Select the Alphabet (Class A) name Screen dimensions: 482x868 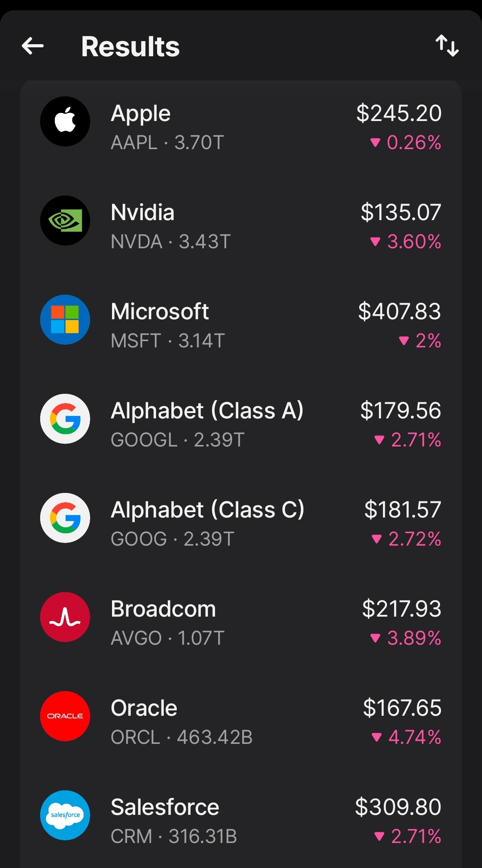click(207, 411)
